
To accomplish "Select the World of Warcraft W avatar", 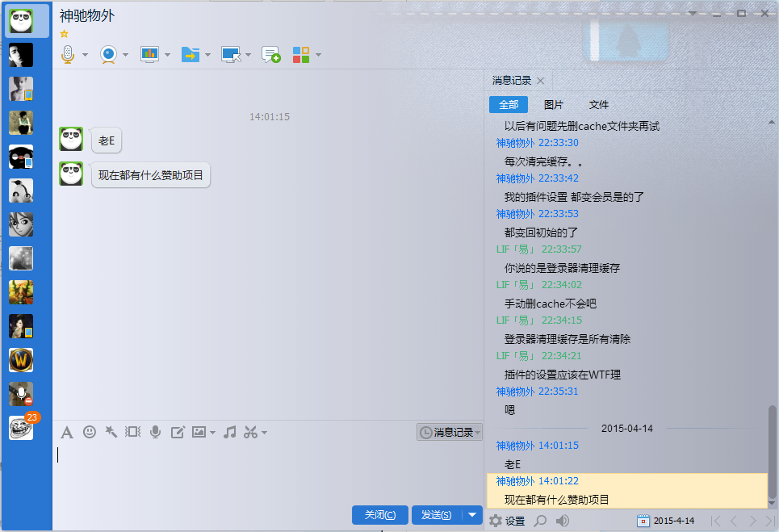I will [x=21, y=360].
